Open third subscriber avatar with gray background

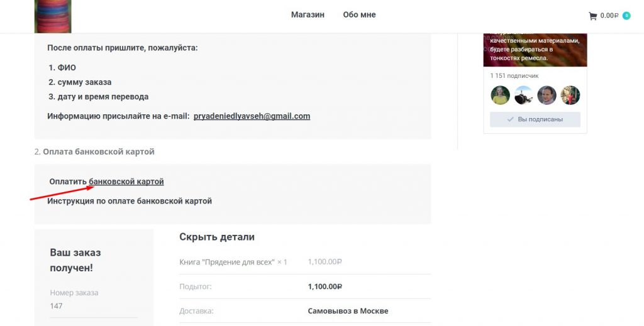[x=547, y=95]
